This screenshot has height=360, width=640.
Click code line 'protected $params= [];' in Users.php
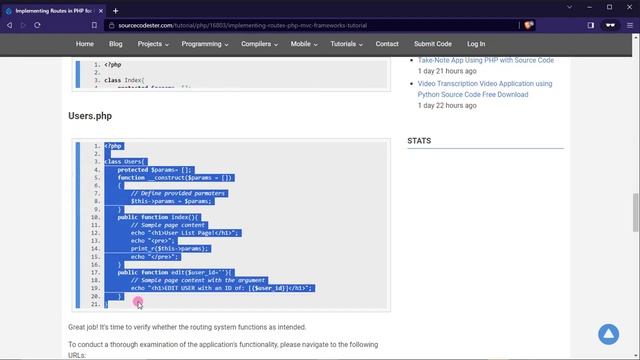pos(154,170)
